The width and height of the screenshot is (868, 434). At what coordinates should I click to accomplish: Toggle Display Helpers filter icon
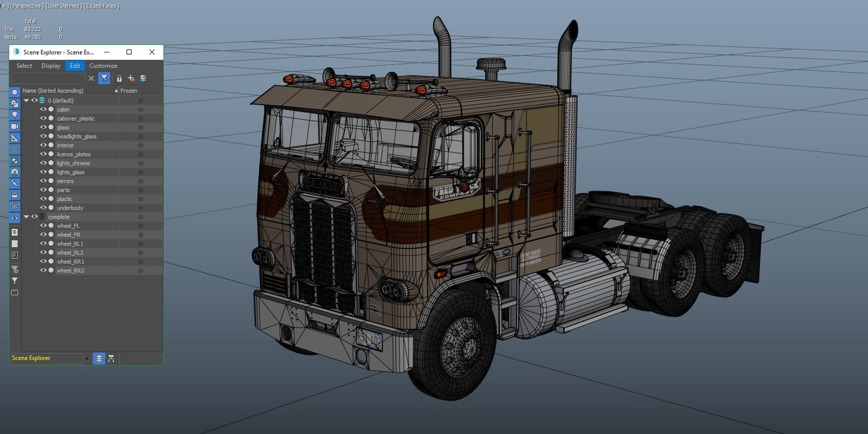click(14, 138)
